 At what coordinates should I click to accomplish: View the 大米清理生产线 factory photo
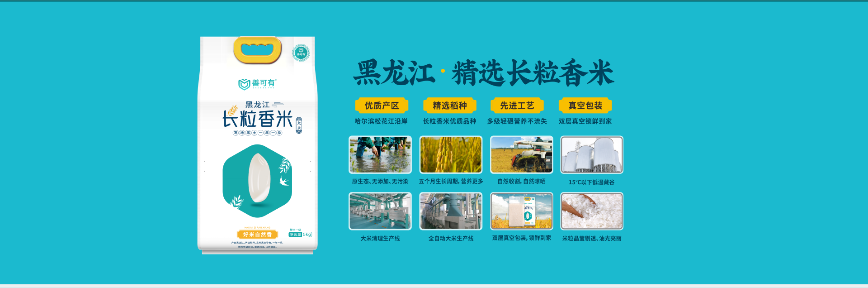coord(380,211)
